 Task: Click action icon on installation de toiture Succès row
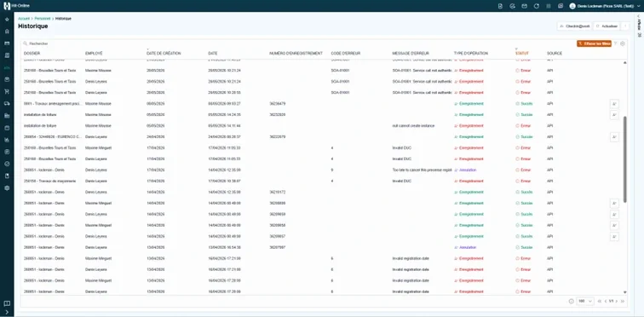click(614, 114)
